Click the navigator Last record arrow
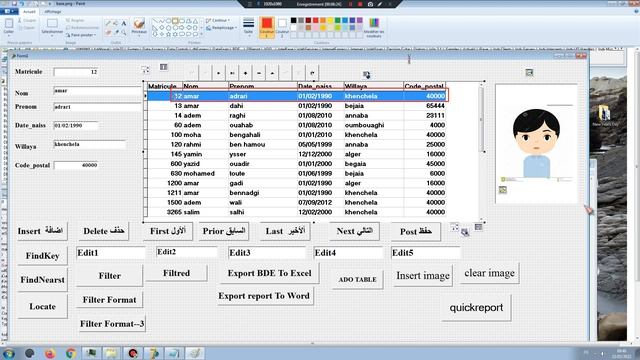The width and height of the screenshot is (640, 360). [232, 73]
